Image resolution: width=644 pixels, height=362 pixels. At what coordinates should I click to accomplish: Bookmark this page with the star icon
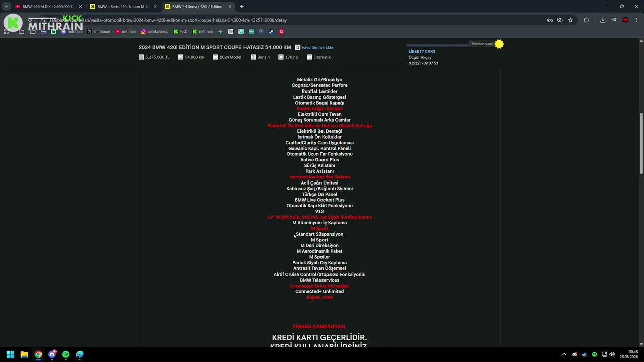click(x=570, y=20)
